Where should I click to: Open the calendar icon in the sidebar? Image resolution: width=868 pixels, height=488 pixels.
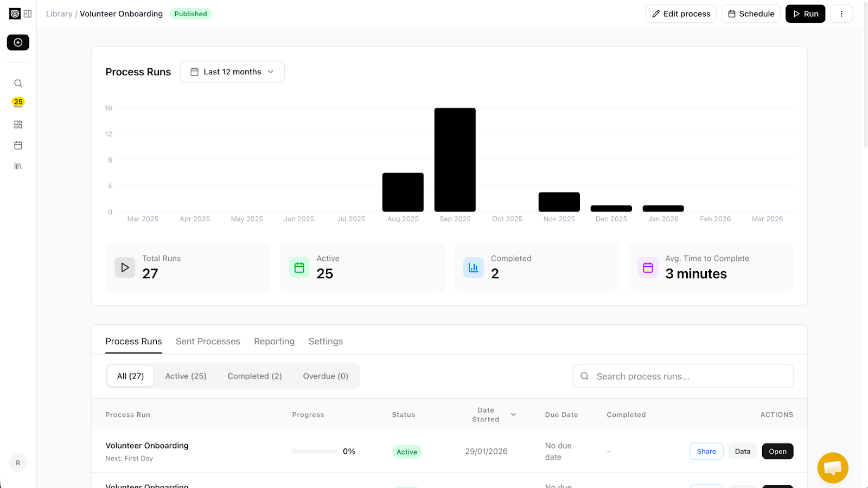18,145
